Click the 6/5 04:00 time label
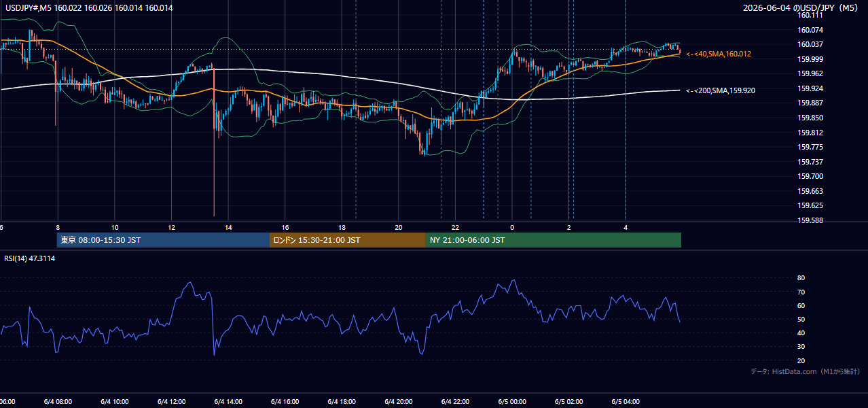Viewport: 868px width, 408px height. pyautogui.click(x=626, y=401)
